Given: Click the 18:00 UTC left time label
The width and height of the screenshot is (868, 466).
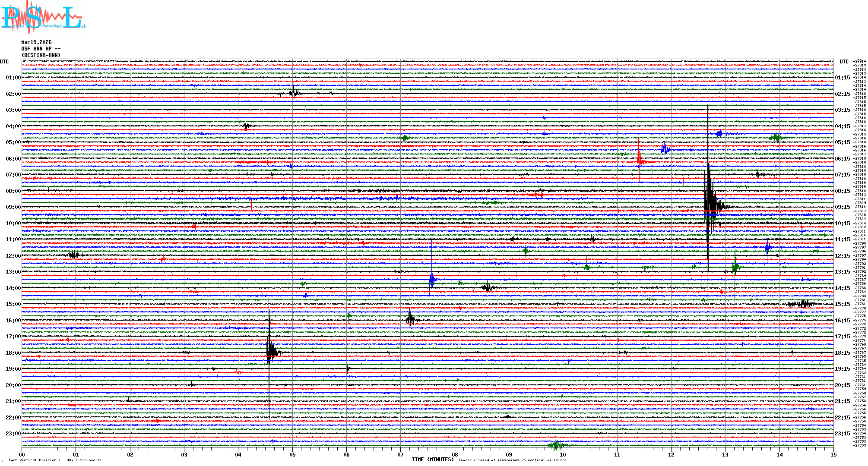Looking at the screenshot, I should (x=13, y=353).
